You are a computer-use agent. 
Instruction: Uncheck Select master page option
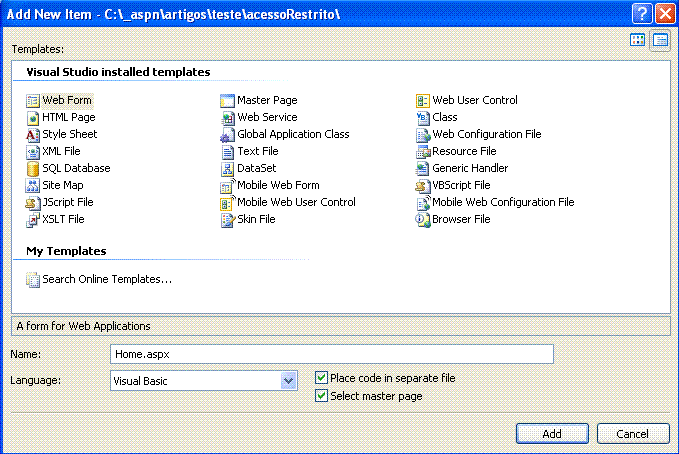(321, 396)
